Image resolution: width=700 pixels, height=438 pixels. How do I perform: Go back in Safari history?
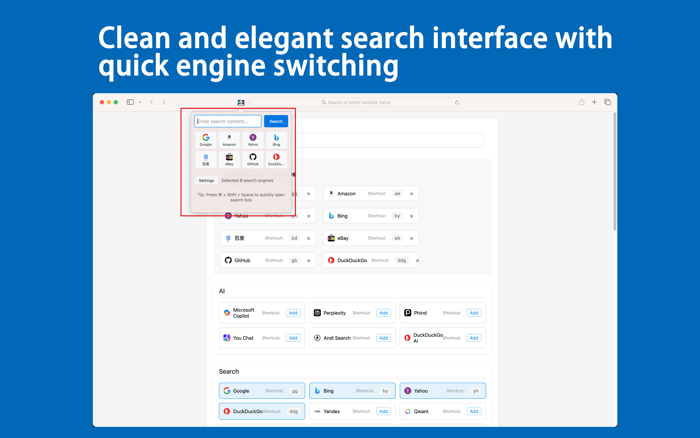pyautogui.click(x=152, y=102)
